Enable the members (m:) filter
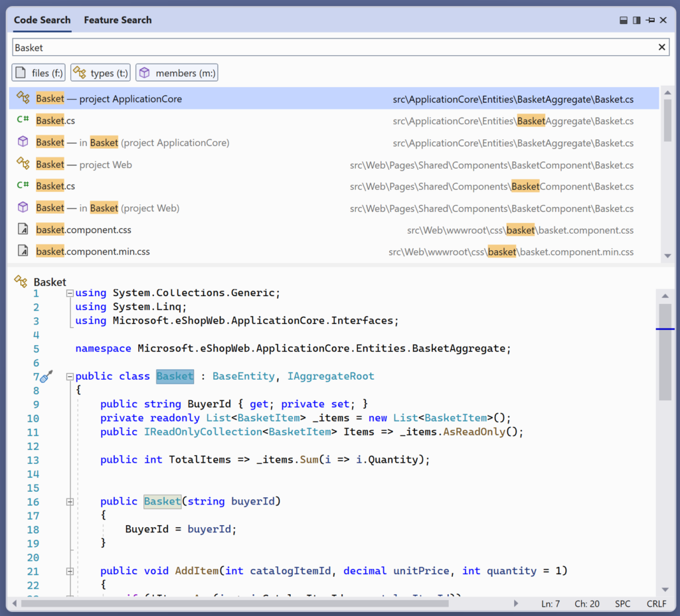Image resolution: width=680 pixels, height=616 pixels. 177,72
